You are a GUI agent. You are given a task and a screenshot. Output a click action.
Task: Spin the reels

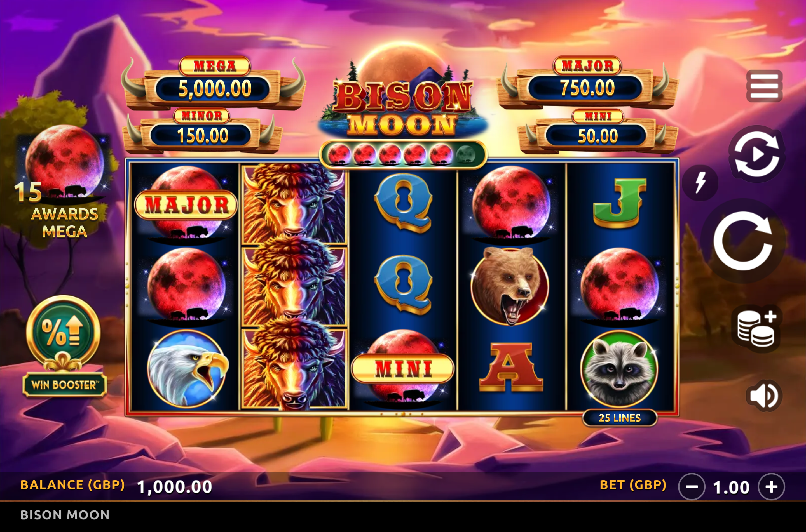click(743, 241)
